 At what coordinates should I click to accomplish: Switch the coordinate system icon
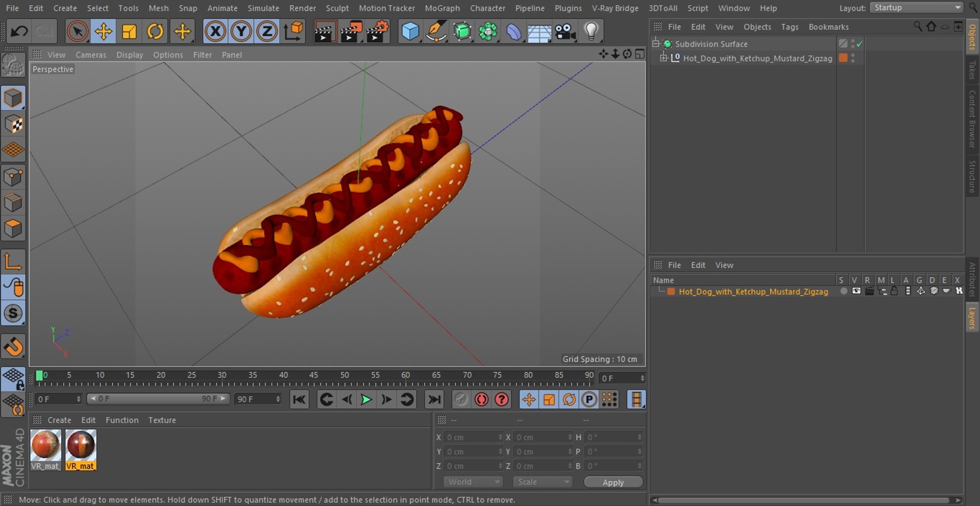(x=293, y=32)
